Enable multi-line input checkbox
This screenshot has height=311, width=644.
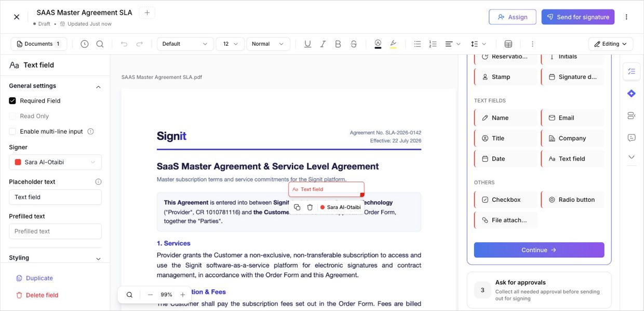12,132
